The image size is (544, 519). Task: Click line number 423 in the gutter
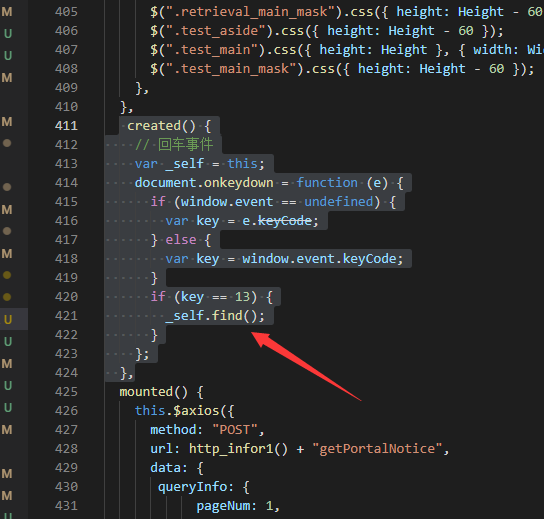pos(66,354)
